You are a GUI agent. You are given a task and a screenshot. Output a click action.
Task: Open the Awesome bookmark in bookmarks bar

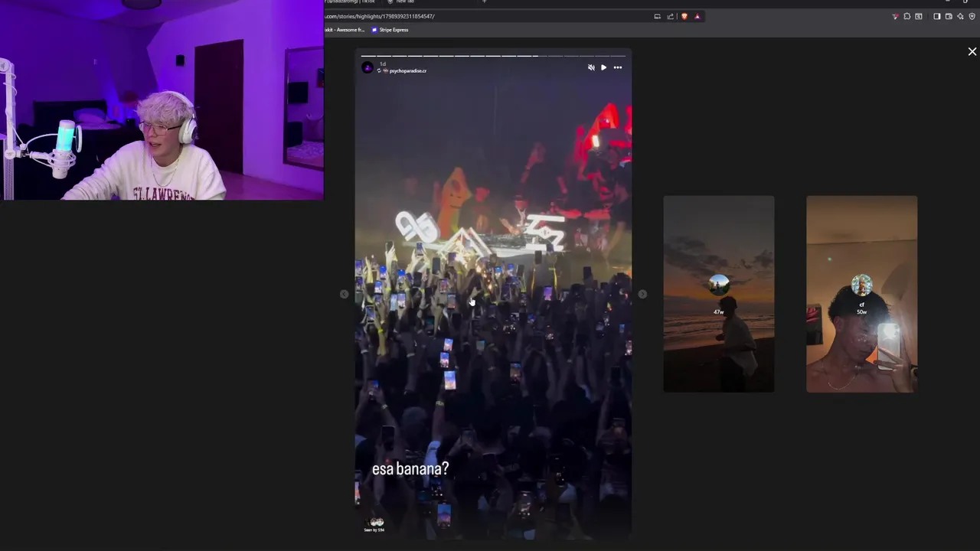(346, 30)
